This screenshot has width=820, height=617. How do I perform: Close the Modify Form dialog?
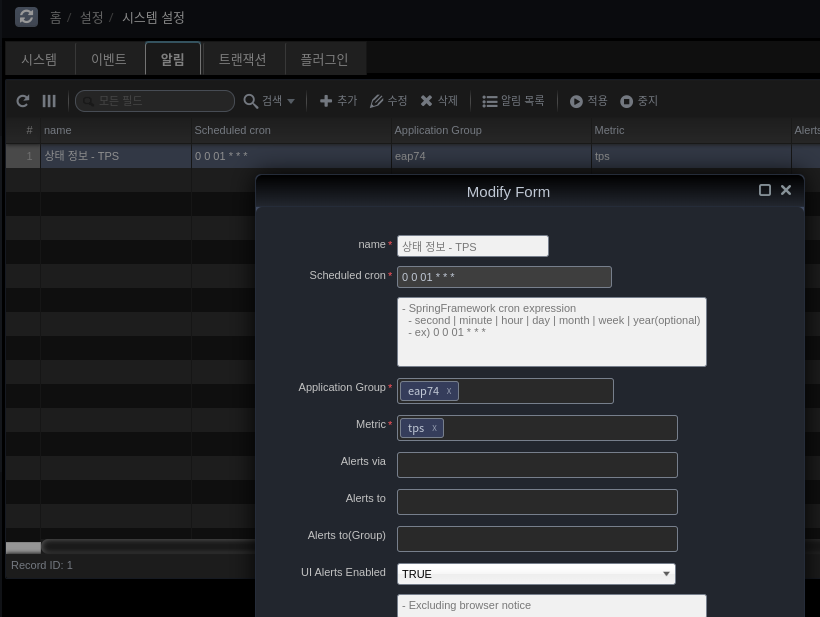click(x=786, y=190)
